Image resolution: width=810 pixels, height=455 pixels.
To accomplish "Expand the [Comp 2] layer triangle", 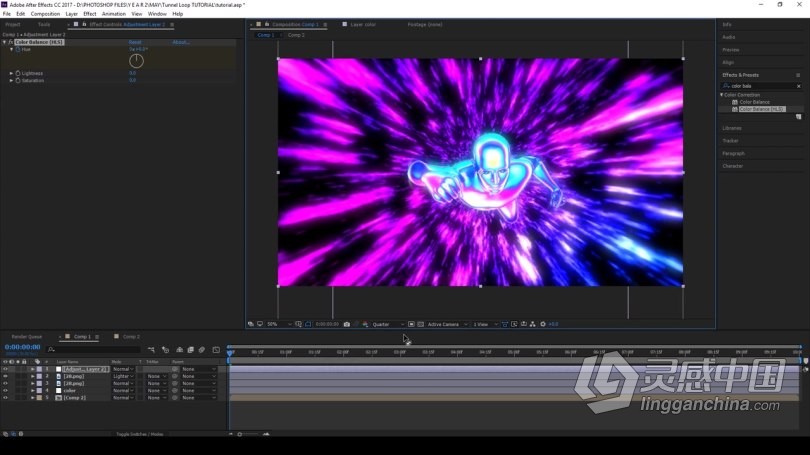I will tap(33, 398).
